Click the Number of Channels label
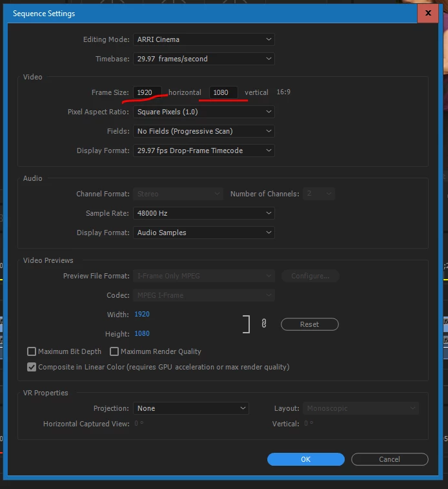The width and height of the screenshot is (448, 489). (x=265, y=194)
